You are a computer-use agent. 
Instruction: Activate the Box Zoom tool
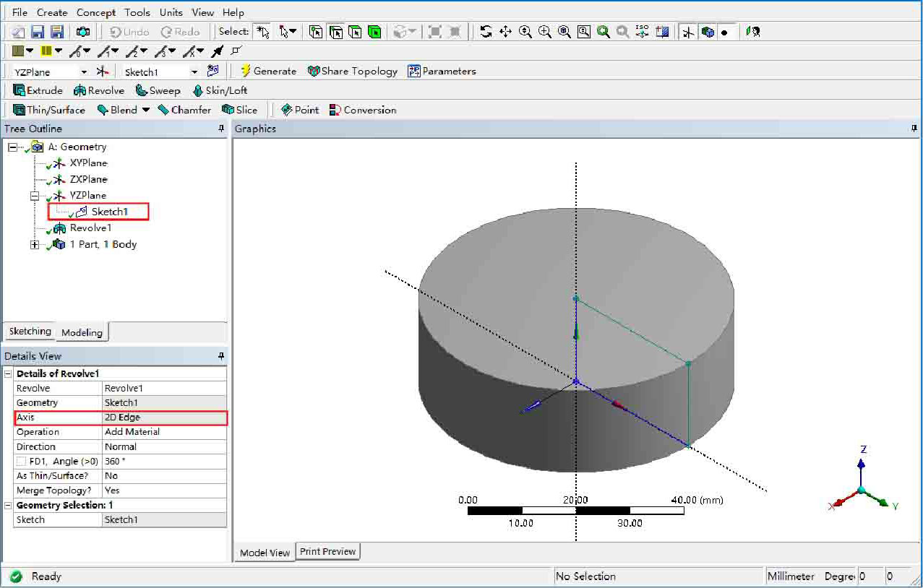tap(545, 32)
